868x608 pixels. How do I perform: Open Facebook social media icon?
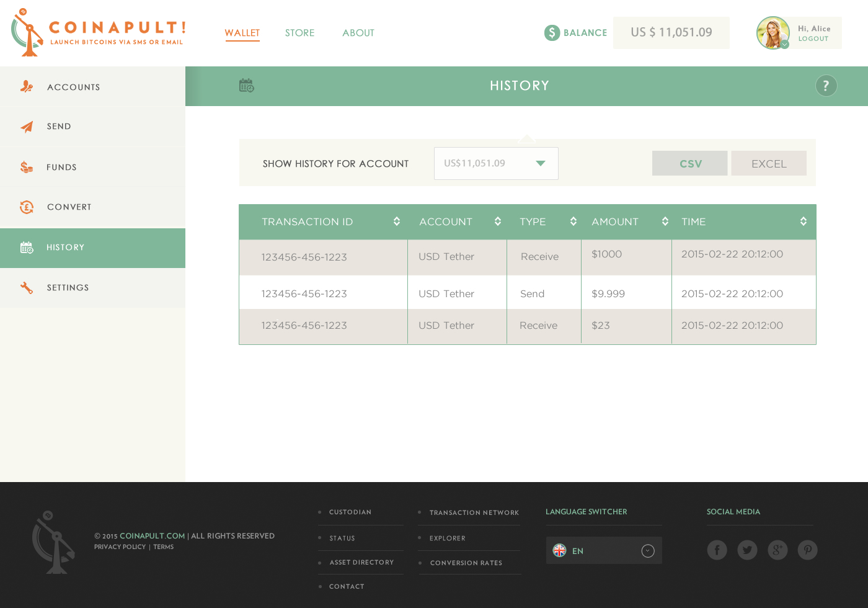pyautogui.click(x=717, y=550)
